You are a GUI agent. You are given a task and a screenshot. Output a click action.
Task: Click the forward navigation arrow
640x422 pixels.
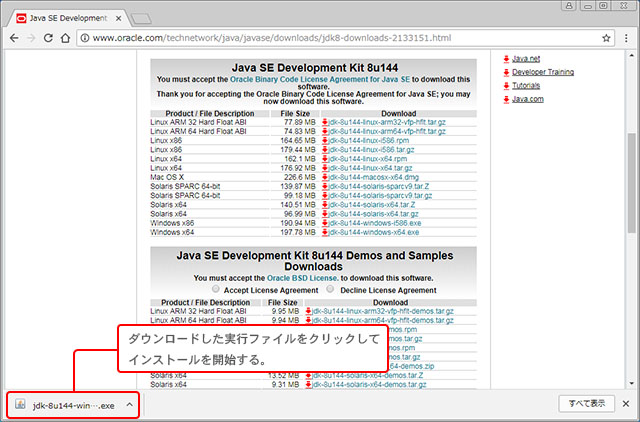click(x=31, y=38)
